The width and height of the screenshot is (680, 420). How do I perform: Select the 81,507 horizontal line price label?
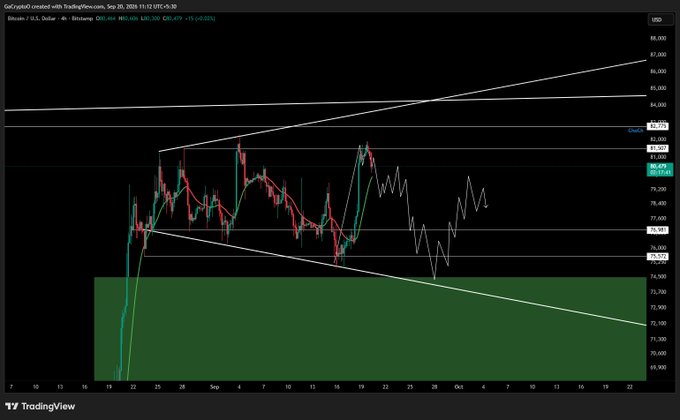(x=658, y=148)
